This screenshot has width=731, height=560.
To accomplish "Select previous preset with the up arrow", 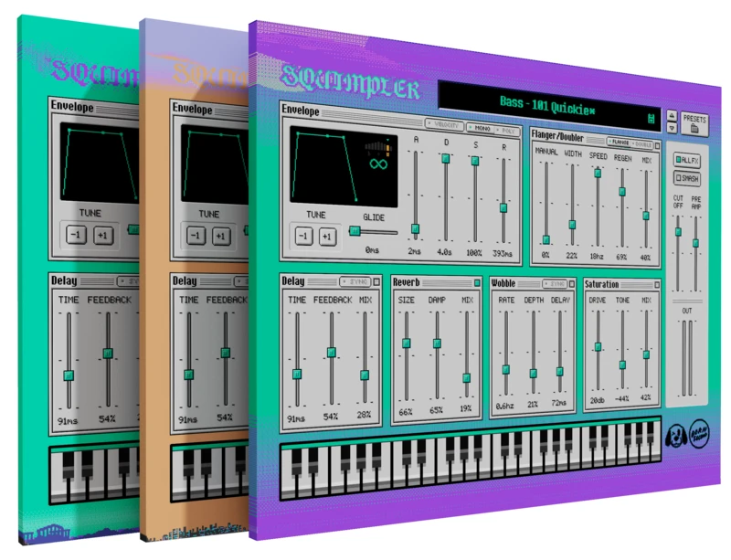I will pyautogui.click(x=672, y=115).
